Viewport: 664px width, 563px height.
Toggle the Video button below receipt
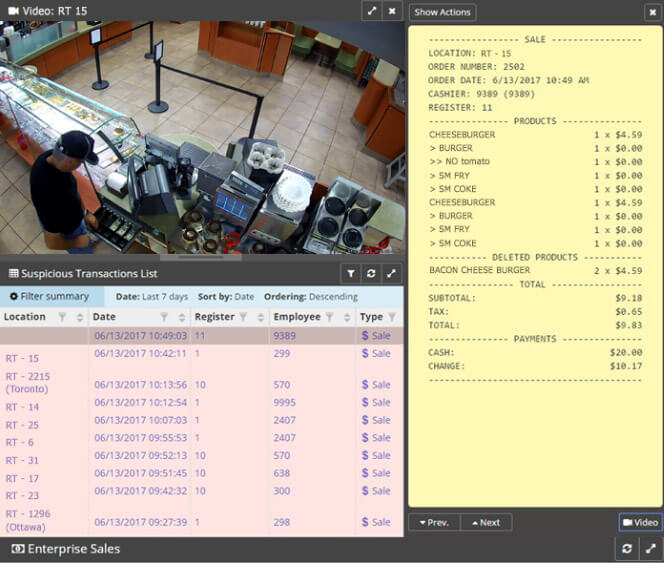[640, 522]
